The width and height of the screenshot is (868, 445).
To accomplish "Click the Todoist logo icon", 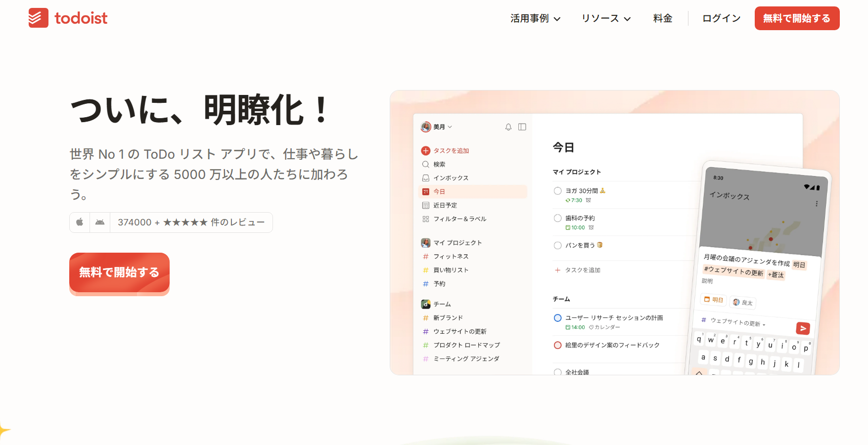I will (x=38, y=18).
